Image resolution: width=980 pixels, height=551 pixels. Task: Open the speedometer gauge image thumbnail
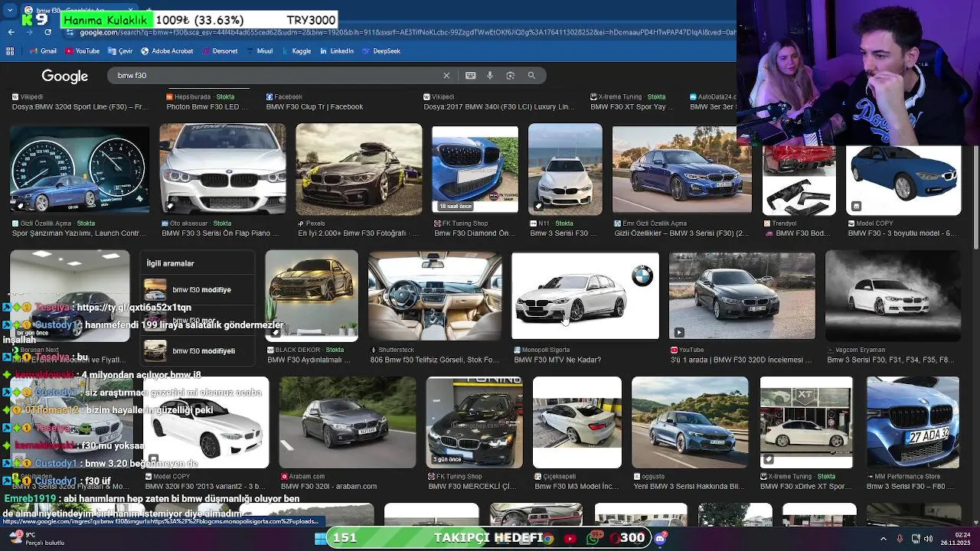point(80,169)
